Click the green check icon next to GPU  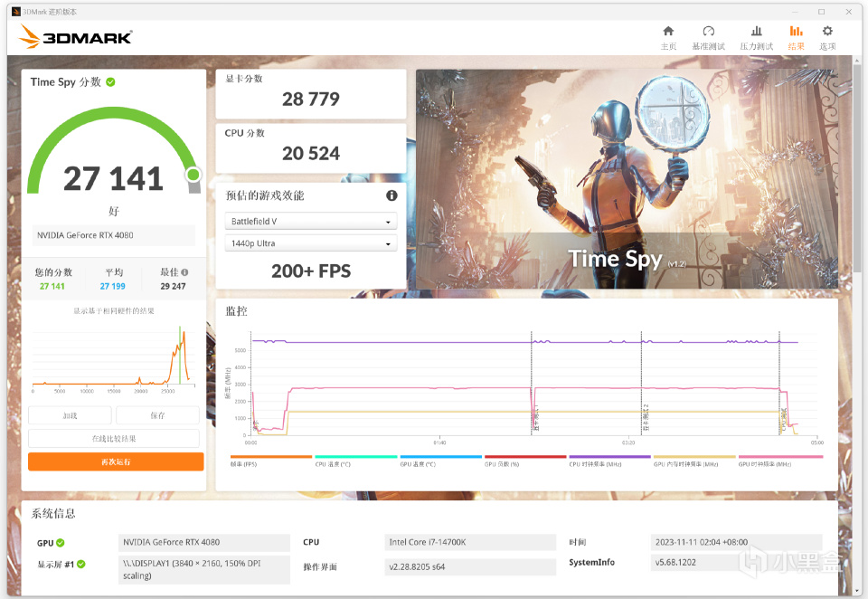click(x=61, y=543)
